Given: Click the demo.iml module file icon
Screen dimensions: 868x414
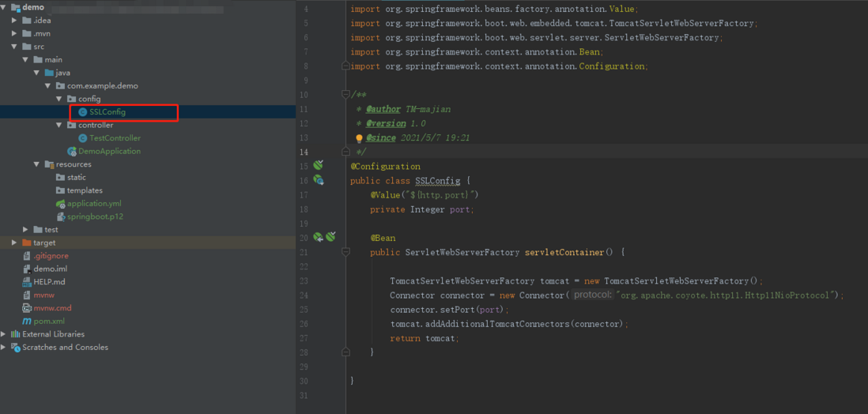Looking at the screenshot, I should point(27,269).
